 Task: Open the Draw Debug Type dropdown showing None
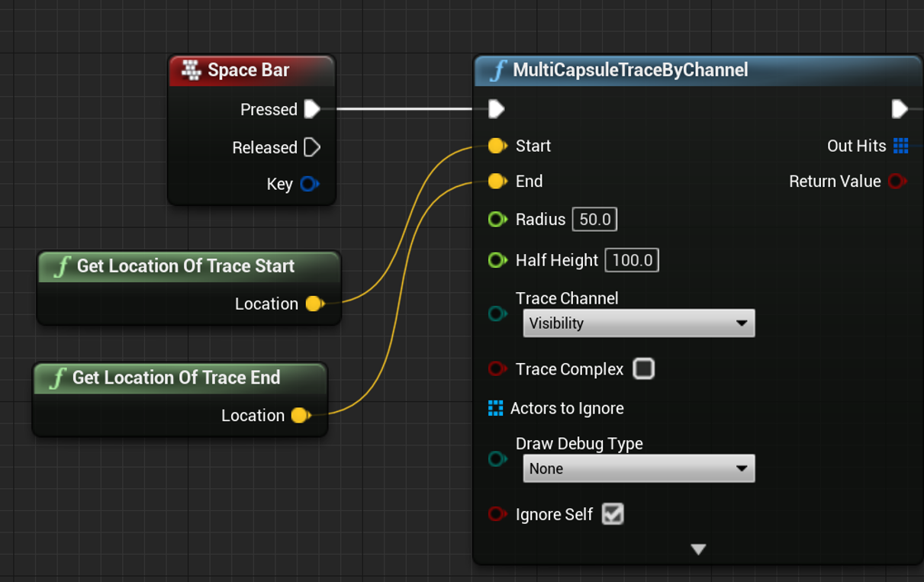point(638,468)
